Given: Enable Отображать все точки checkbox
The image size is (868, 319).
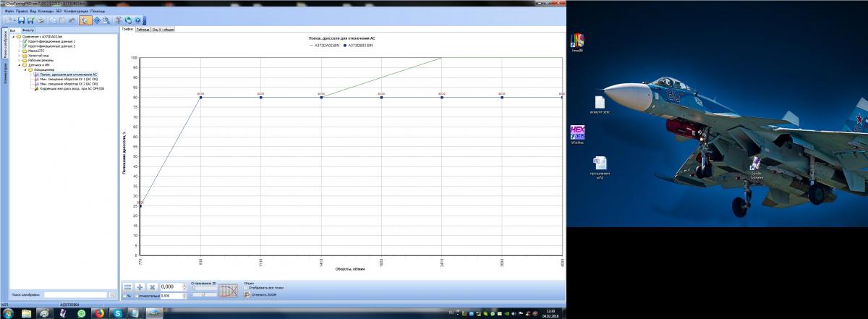Looking at the screenshot, I should click(246, 288).
